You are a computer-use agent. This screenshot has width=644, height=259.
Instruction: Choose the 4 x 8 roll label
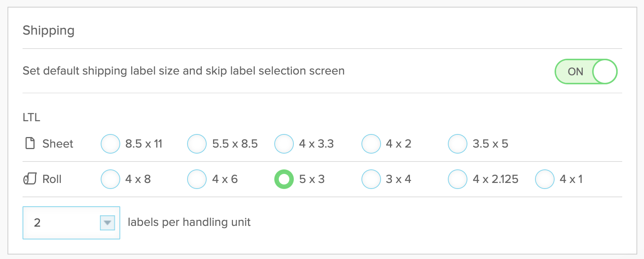(110, 179)
